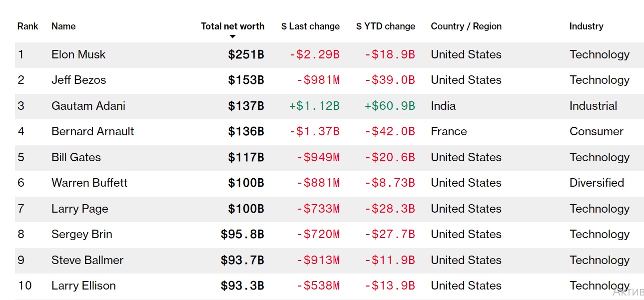Sort by Total net worth column header
644x300 pixels.
232,26
